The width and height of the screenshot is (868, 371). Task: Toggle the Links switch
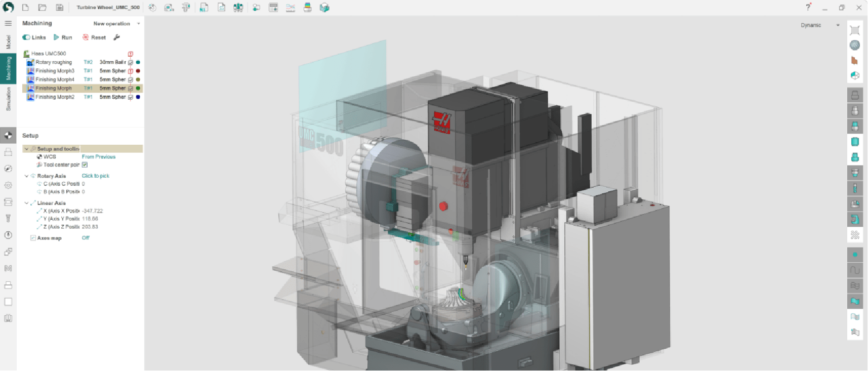click(x=26, y=37)
